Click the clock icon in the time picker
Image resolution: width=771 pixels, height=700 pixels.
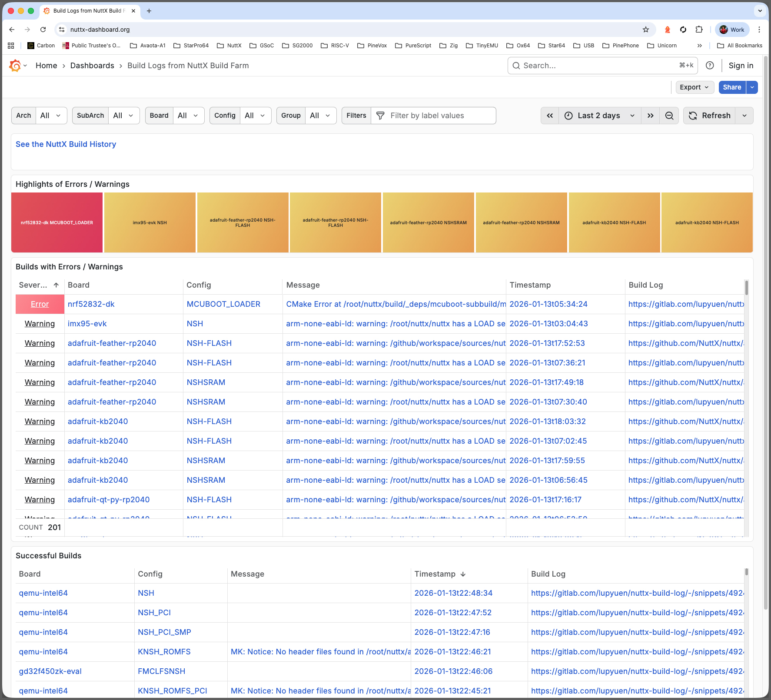click(x=568, y=116)
